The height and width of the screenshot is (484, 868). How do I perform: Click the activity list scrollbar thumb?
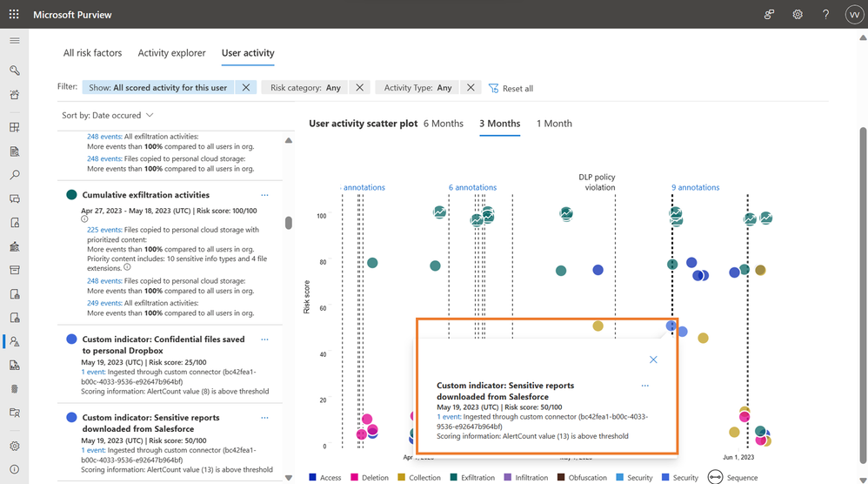click(289, 223)
